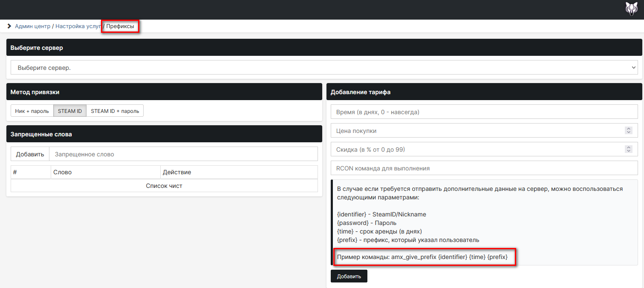This screenshot has height=288, width=644.
Task: Click the Скидка field spinner arrows
Action: pyautogui.click(x=628, y=149)
